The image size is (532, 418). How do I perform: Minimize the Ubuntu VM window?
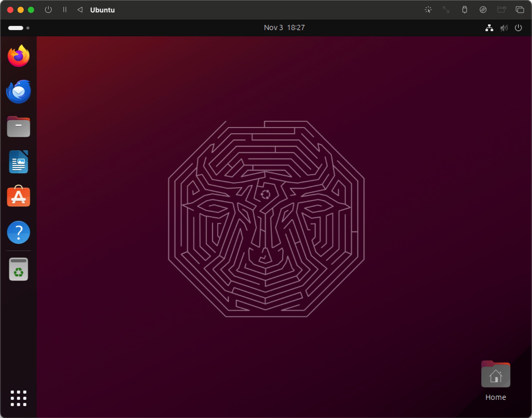[20, 10]
